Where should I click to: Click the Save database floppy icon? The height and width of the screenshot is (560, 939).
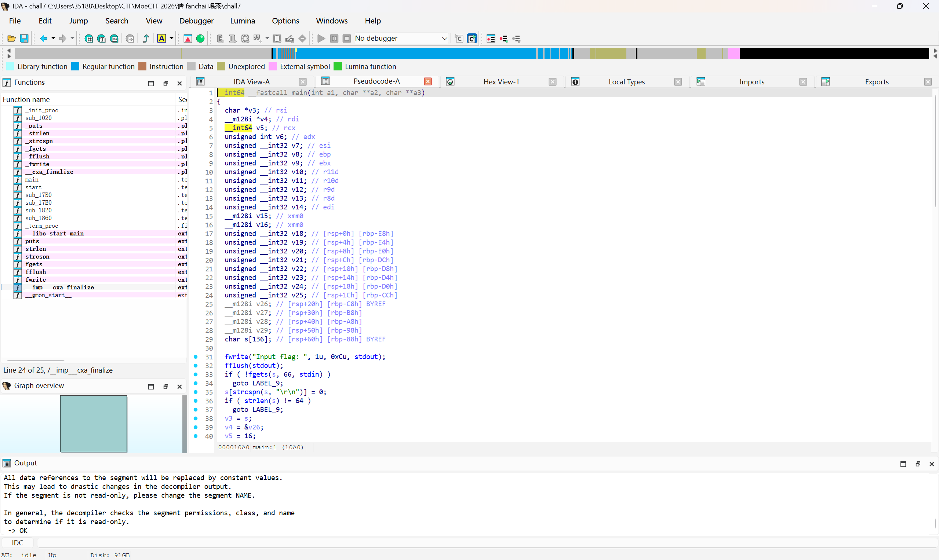click(24, 39)
